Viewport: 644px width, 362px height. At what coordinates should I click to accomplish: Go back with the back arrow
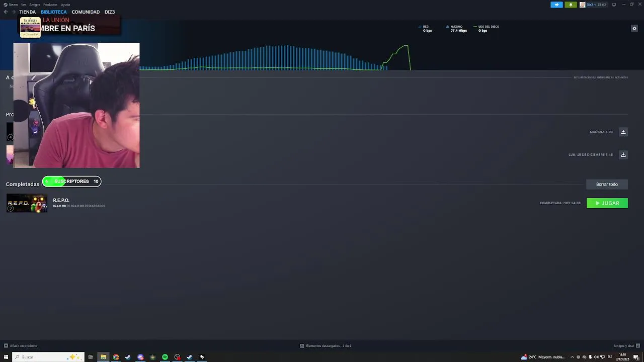click(x=6, y=12)
